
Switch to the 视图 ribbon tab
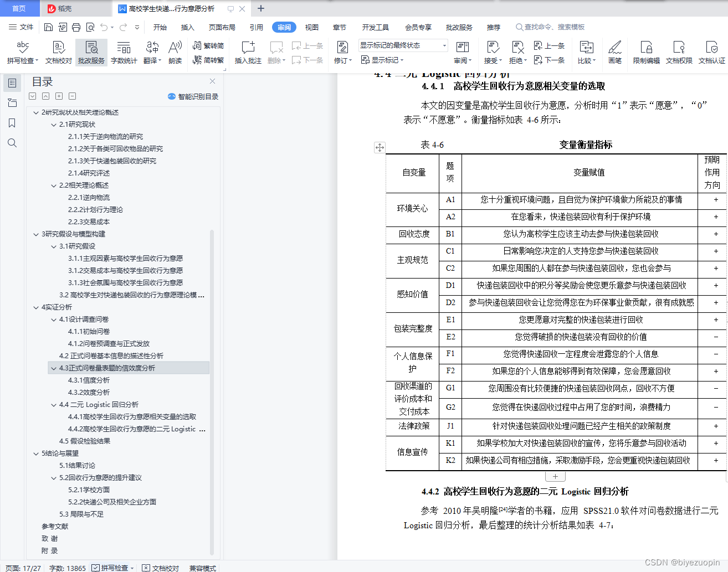click(x=312, y=27)
